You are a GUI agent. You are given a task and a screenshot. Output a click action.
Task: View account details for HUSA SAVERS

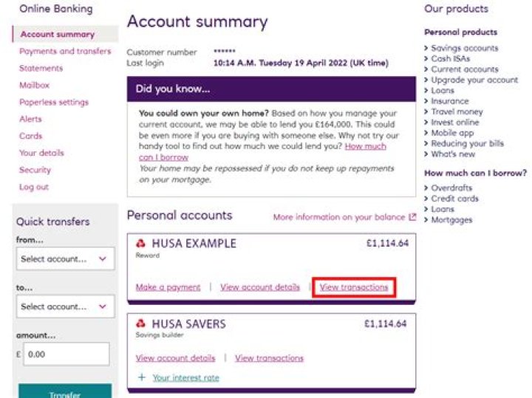click(175, 358)
